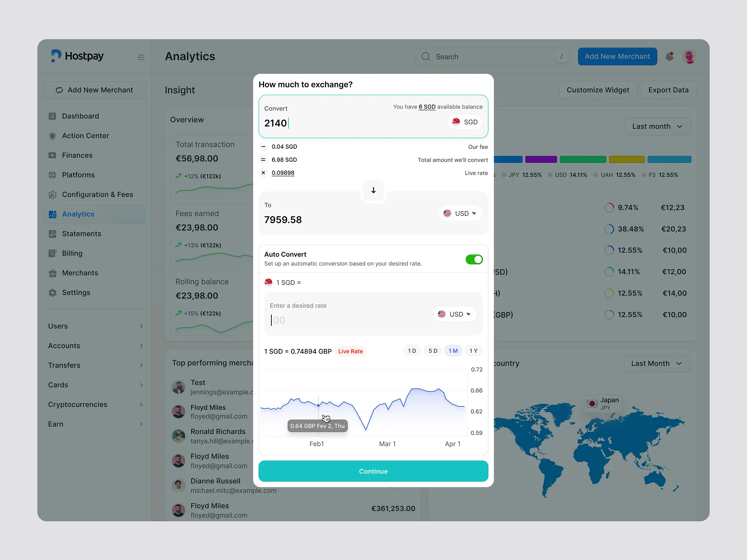Click the Export Data button
This screenshot has height=560, width=747.
point(669,90)
